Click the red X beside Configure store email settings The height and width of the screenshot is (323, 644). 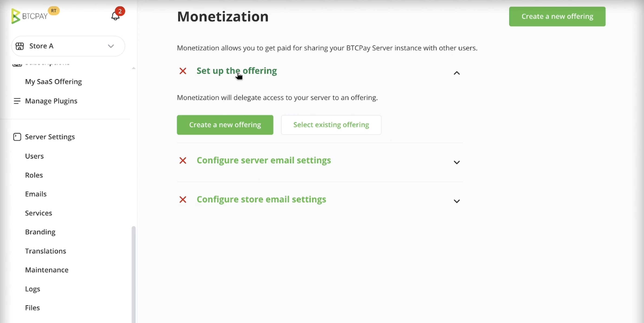(x=183, y=199)
